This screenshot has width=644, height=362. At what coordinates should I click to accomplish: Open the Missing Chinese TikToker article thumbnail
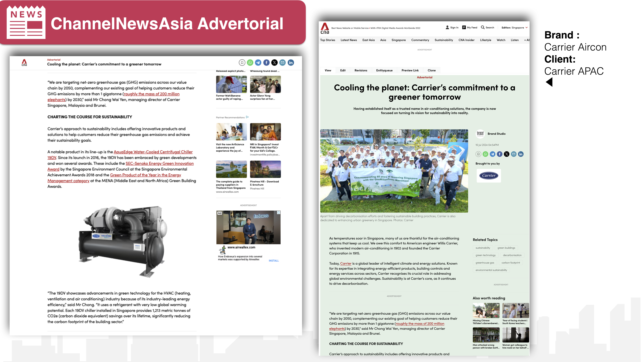(x=486, y=311)
